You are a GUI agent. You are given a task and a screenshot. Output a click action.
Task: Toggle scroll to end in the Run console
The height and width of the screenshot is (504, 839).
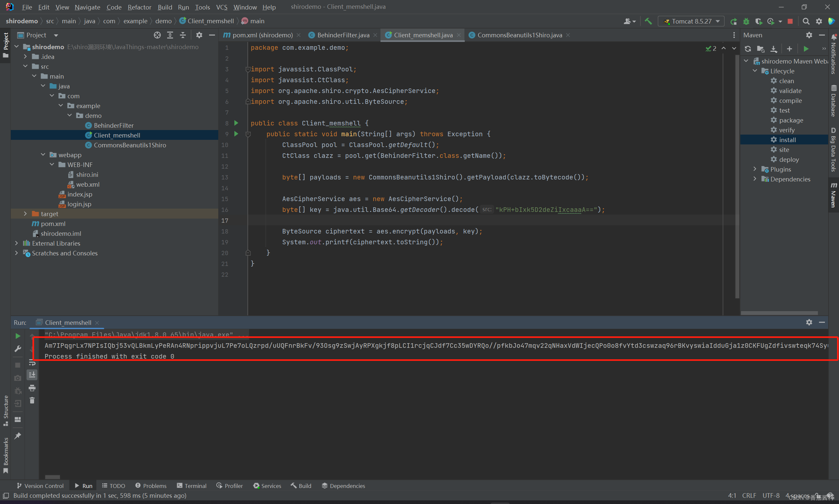click(32, 375)
